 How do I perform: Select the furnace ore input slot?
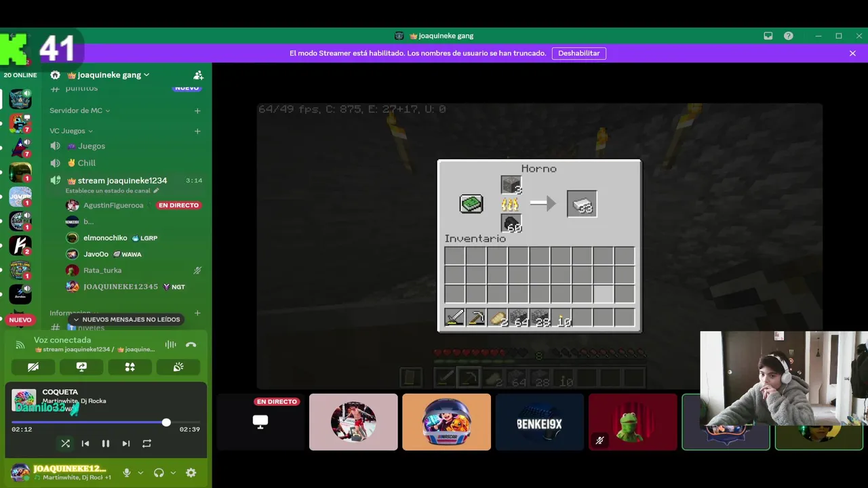pos(511,184)
